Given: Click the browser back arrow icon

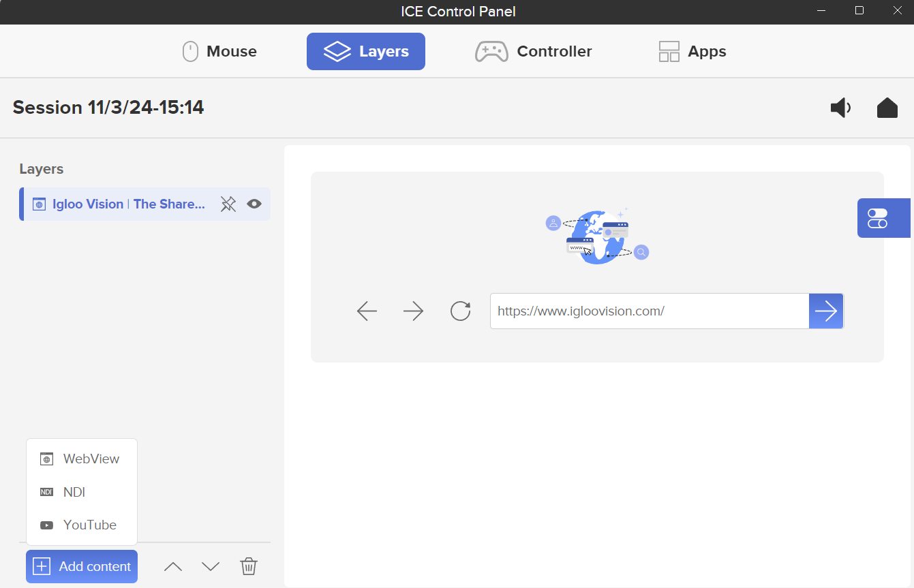Looking at the screenshot, I should 367,311.
